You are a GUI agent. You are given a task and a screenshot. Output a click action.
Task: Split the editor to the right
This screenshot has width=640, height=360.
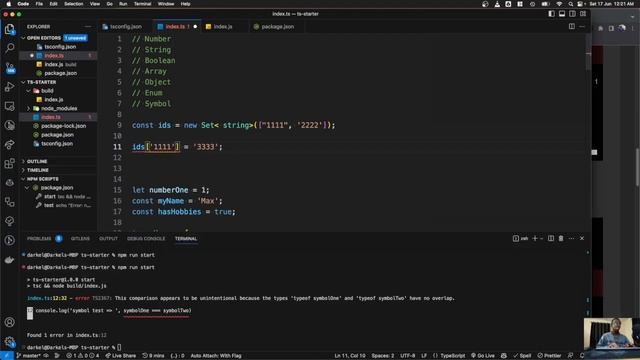coord(571,27)
